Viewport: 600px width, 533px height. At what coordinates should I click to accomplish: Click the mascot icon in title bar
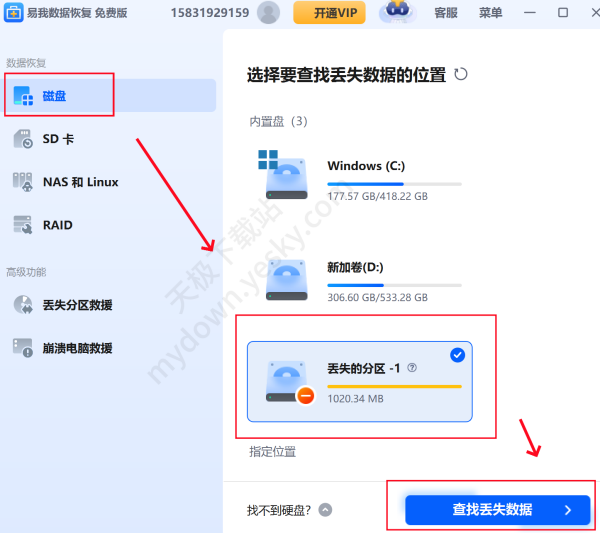[397, 12]
